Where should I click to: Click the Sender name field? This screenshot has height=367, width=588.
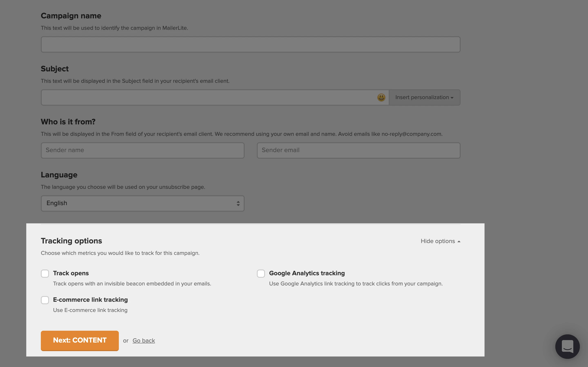[x=142, y=150]
